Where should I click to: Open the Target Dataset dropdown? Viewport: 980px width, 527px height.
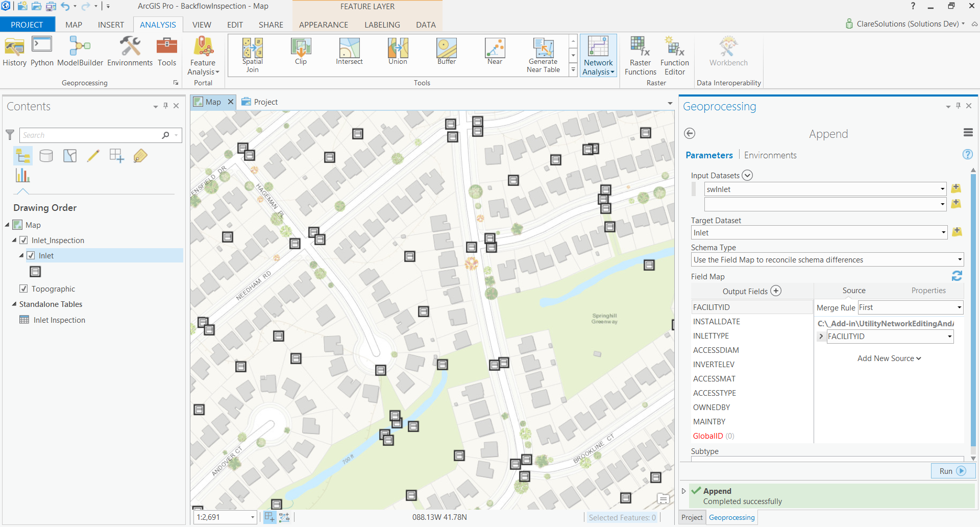[943, 232]
